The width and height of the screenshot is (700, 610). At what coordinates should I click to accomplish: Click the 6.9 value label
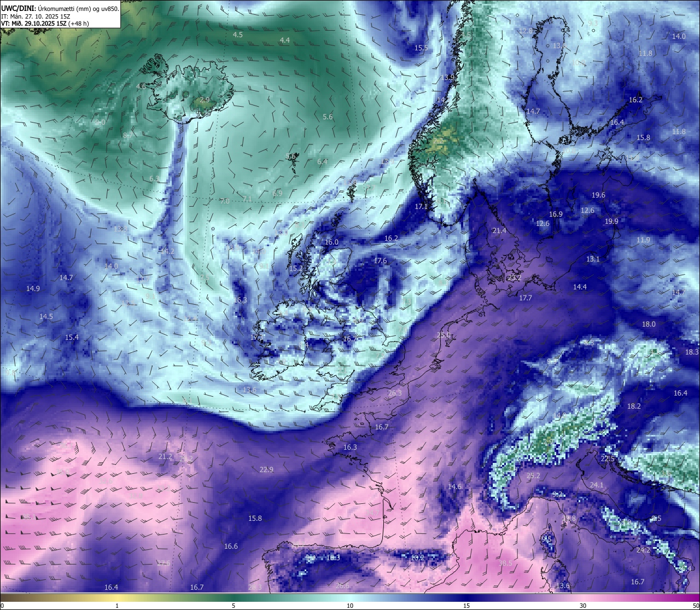277,193
